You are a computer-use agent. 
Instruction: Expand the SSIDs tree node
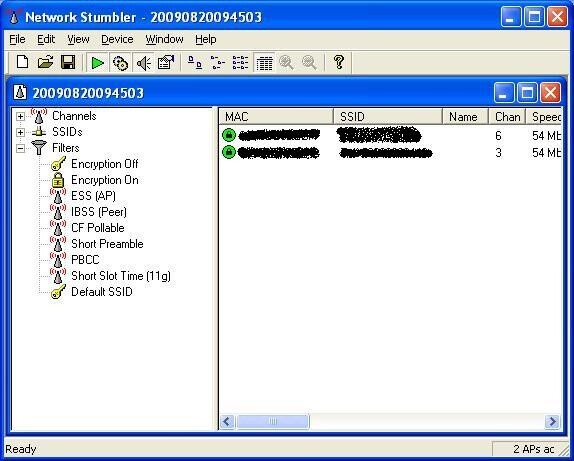(x=20, y=132)
